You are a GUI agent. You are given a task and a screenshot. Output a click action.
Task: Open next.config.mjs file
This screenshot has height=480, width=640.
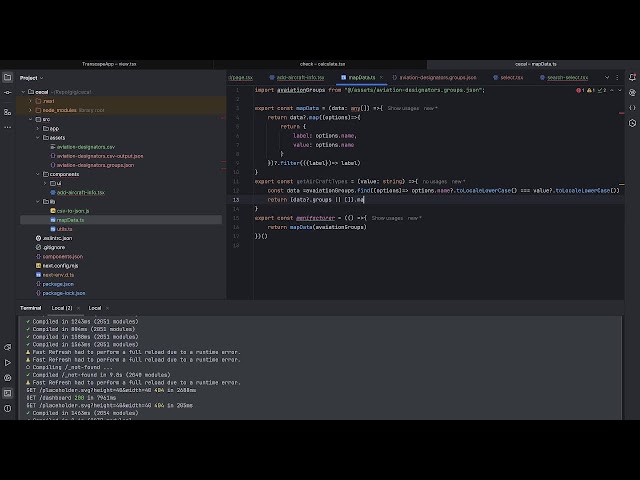(x=60, y=266)
